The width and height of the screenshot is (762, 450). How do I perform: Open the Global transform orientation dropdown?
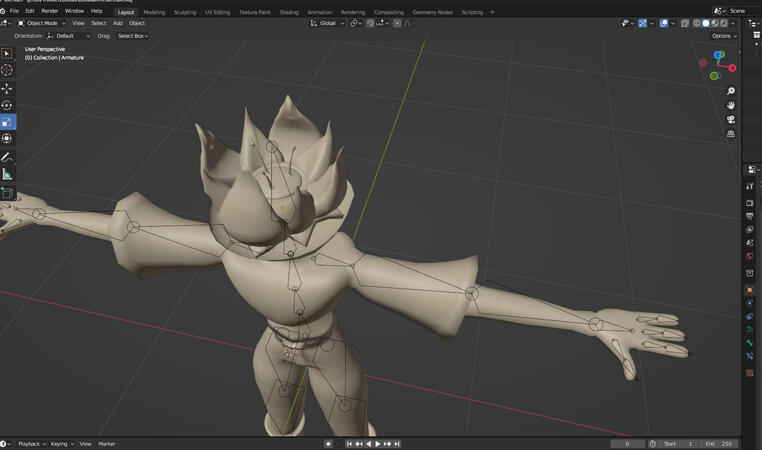tap(327, 23)
